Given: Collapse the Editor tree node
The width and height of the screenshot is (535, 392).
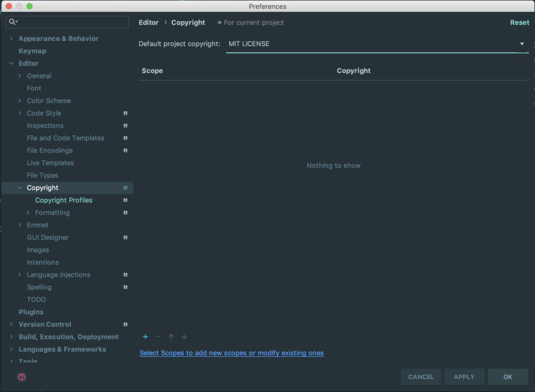Looking at the screenshot, I should point(11,63).
